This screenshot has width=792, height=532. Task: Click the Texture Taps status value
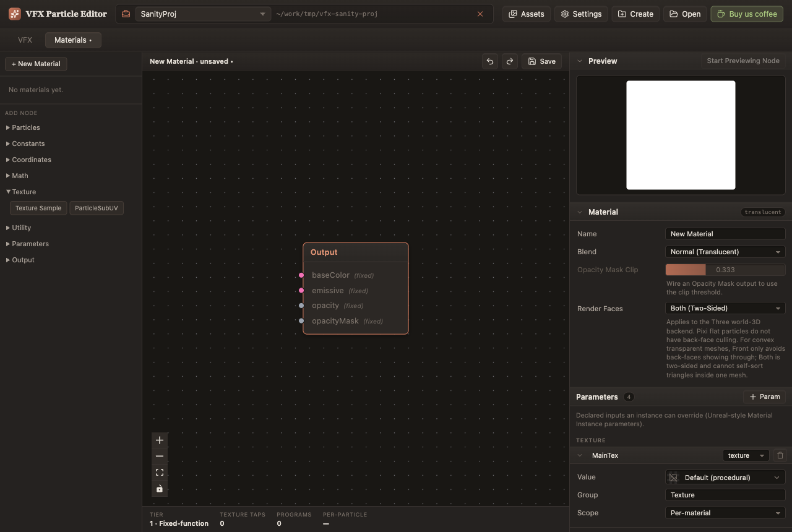point(222,523)
